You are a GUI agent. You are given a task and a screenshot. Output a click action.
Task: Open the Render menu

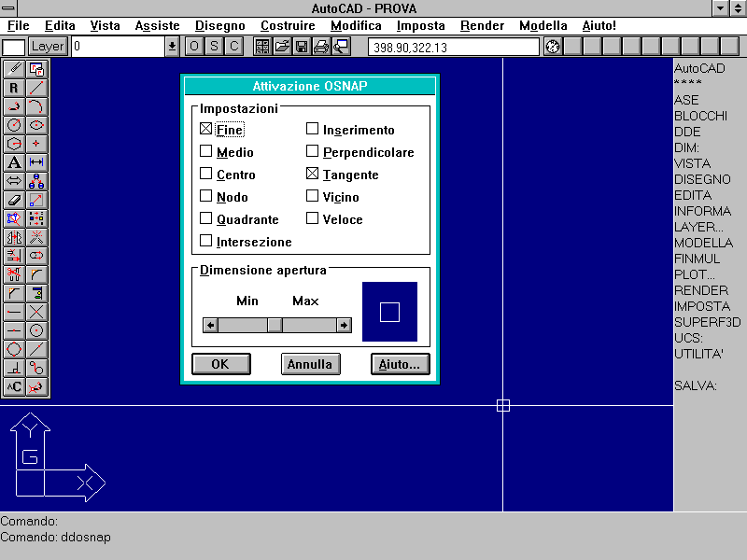pyautogui.click(x=482, y=26)
